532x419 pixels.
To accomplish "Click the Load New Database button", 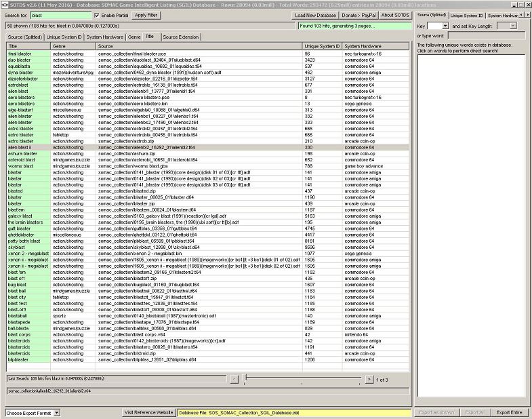I will pyautogui.click(x=315, y=15).
